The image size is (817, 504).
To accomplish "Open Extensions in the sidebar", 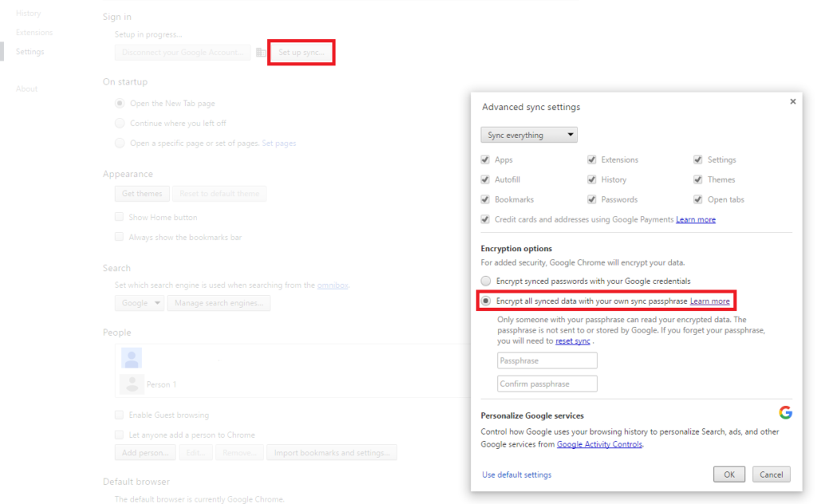I will [34, 32].
